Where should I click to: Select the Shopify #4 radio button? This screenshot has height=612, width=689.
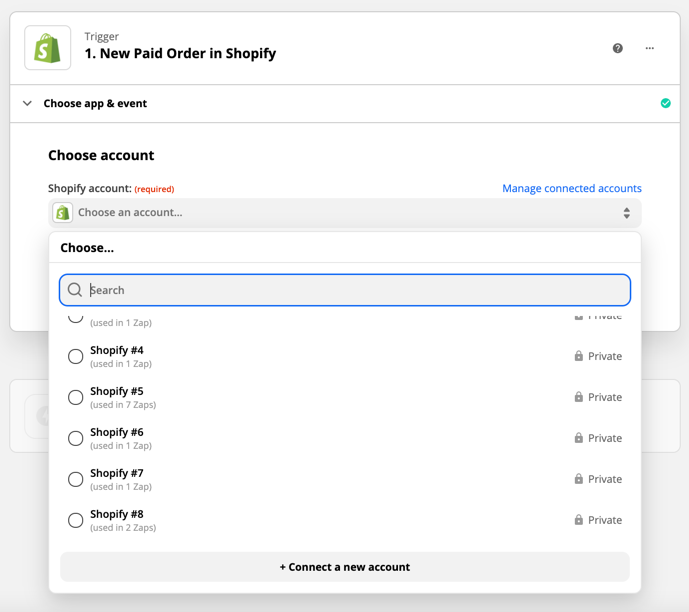point(75,356)
